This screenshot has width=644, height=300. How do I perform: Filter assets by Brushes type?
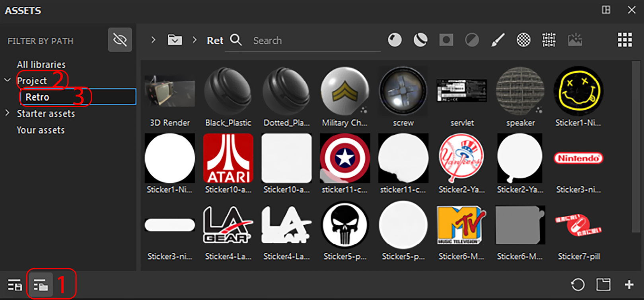click(x=498, y=40)
